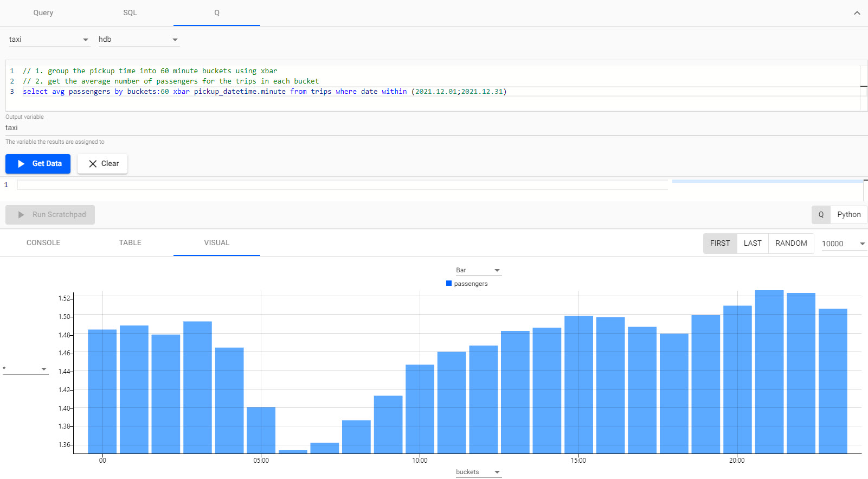Select LAST sampling mode

[753, 244]
